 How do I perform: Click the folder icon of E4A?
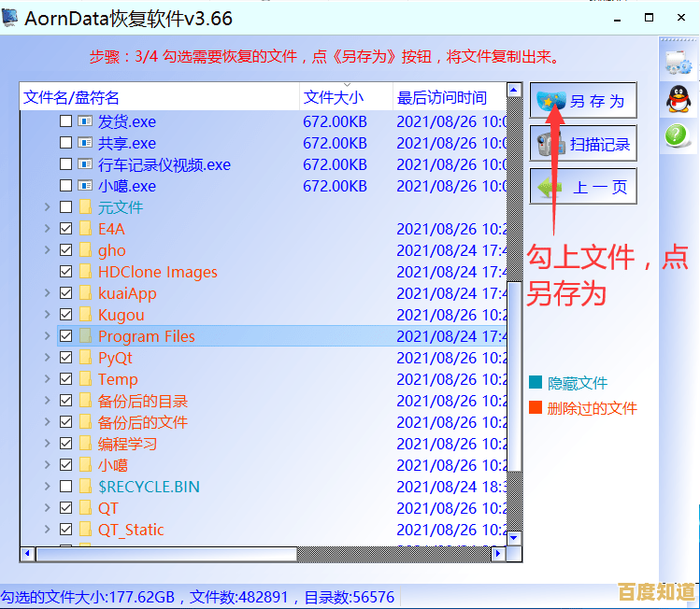pos(85,228)
